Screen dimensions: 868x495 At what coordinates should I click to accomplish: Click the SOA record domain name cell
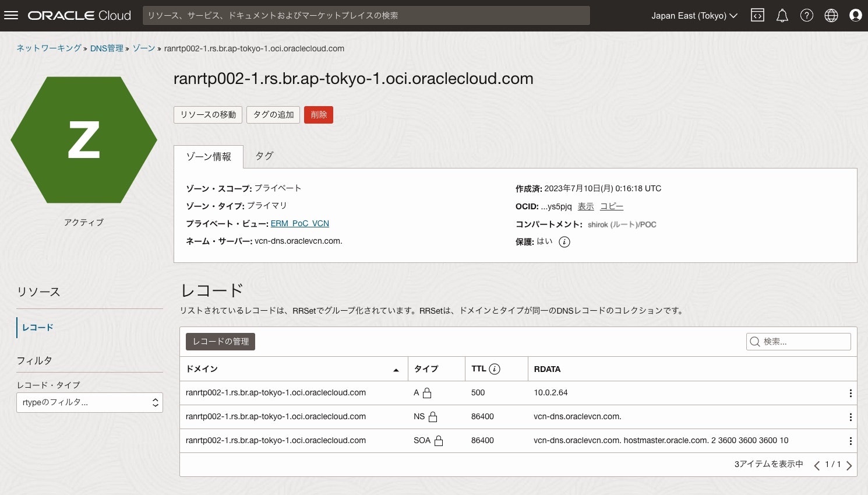(x=276, y=441)
